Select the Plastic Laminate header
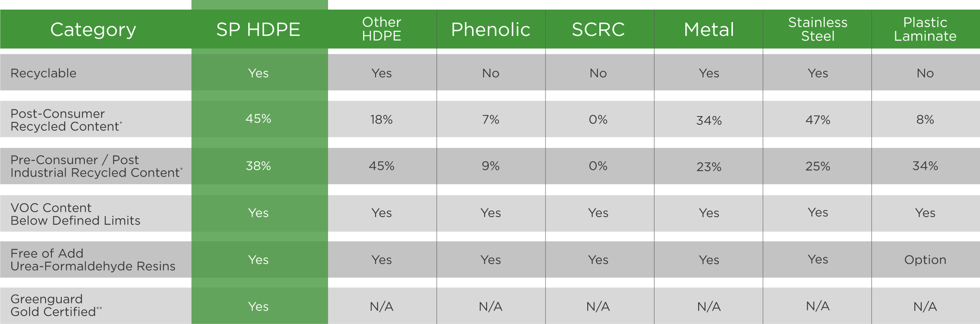980x324 pixels. [925, 29]
